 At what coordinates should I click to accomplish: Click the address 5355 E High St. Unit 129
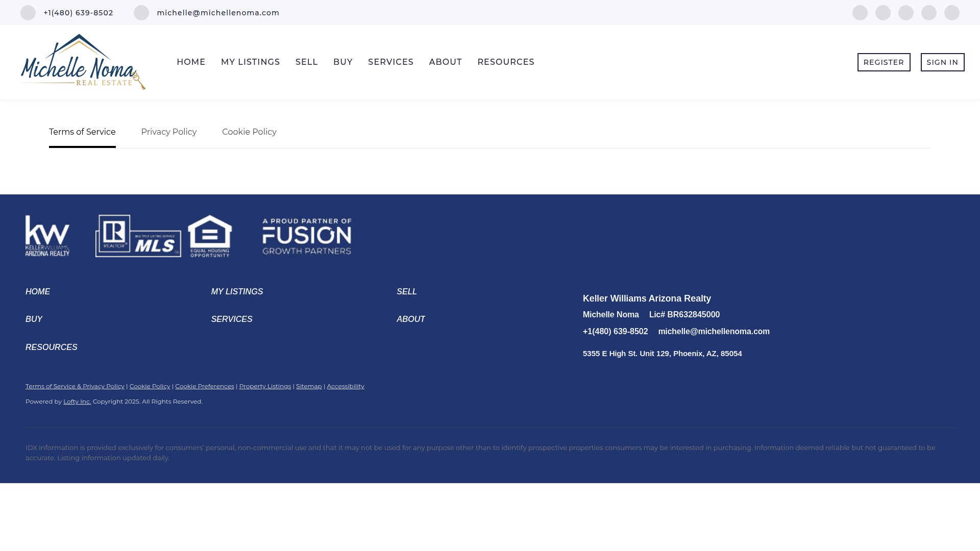tap(663, 354)
